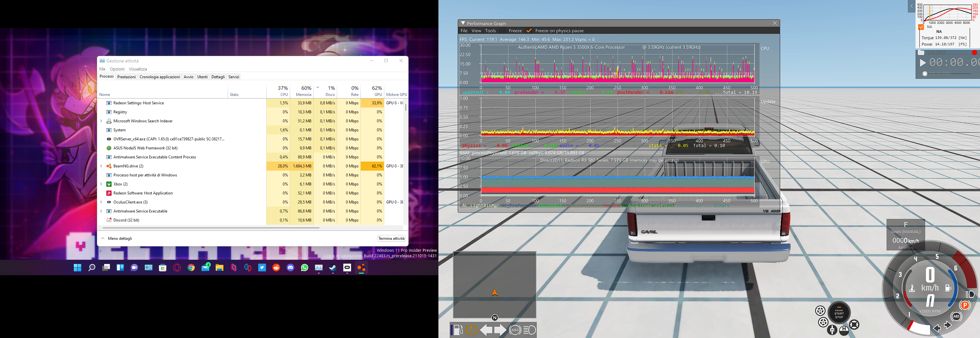Click the parking brake P indicator

coord(965,305)
